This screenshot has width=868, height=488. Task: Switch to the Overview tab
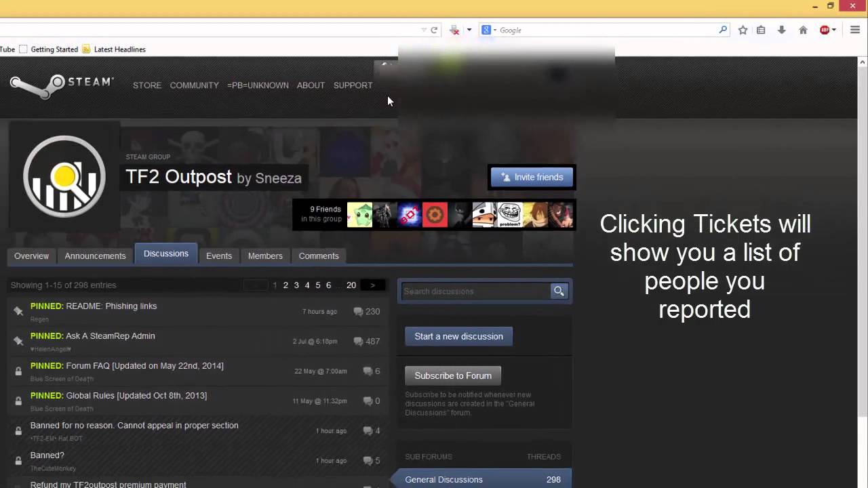point(31,256)
